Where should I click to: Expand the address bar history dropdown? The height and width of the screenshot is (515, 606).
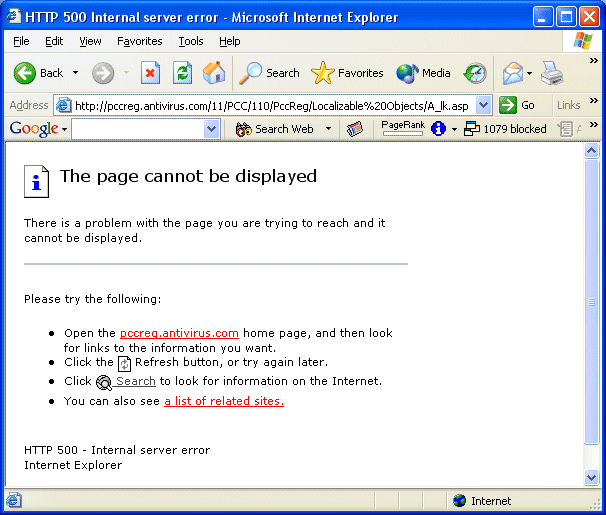click(x=483, y=105)
